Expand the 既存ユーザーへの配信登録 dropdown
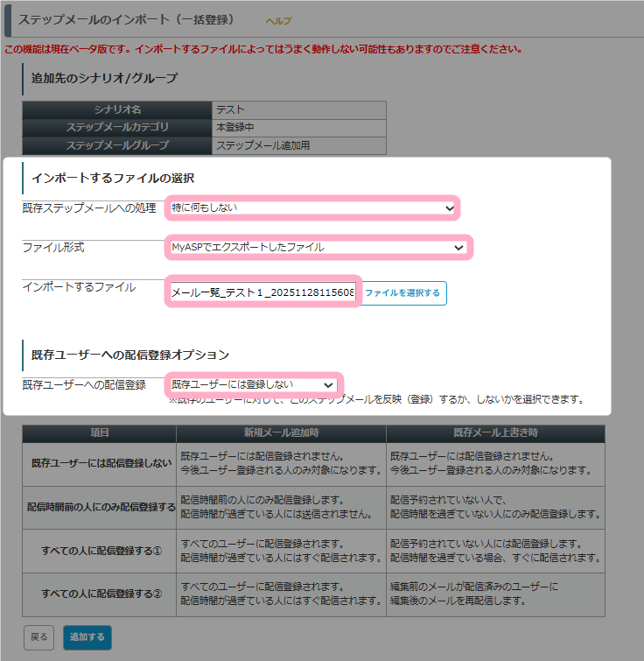This screenshot has width=644, height=661. [253, 384]
